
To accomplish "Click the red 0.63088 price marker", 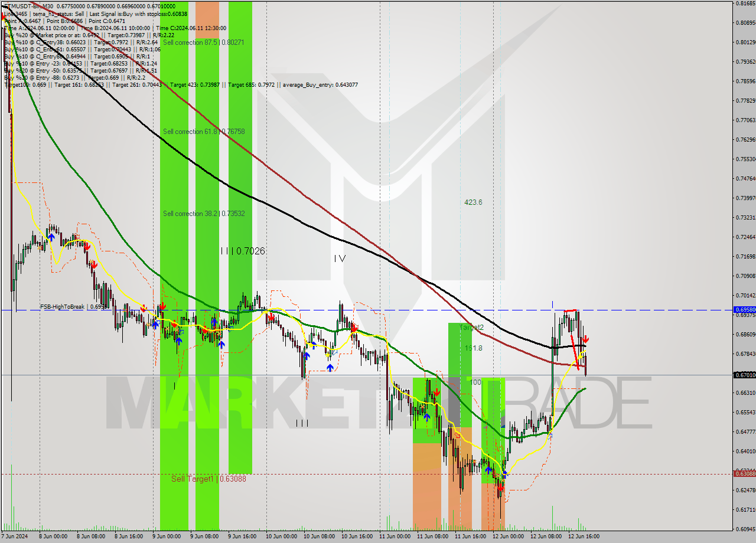I will [x=744, y=473].
